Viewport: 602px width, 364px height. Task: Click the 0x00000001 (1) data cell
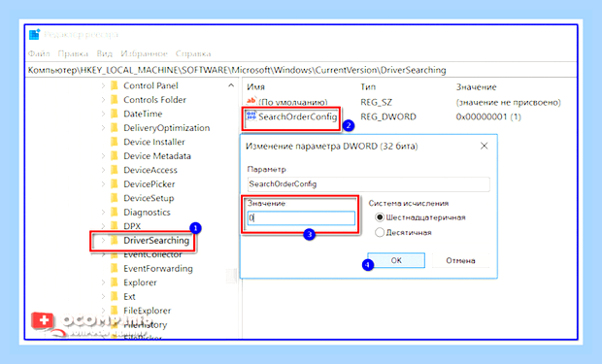(488, 116)
